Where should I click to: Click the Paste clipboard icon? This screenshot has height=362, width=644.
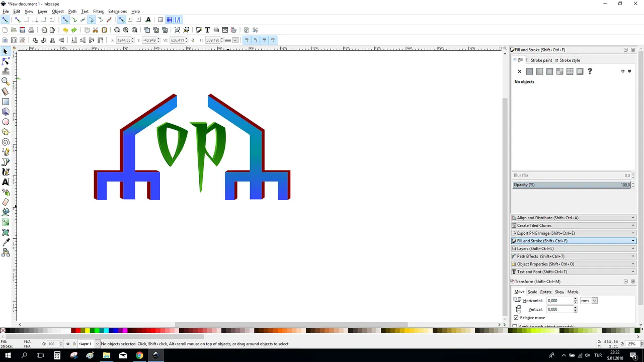point(104,30)
